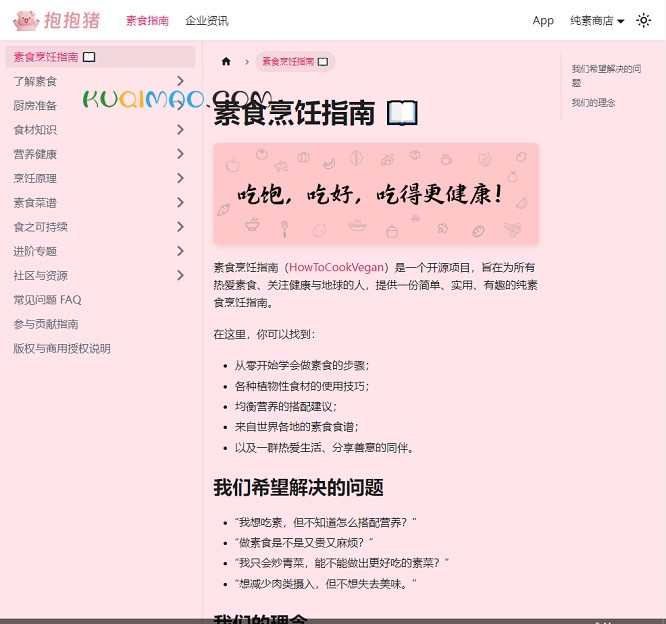The image size is (666, 624).
Task: Click the quote 做素食是不是又贵又麻烦
Action: coord(304,542)
